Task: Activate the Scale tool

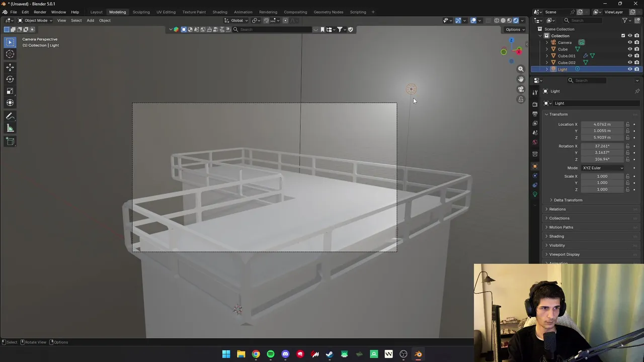Action: [10, 91]
